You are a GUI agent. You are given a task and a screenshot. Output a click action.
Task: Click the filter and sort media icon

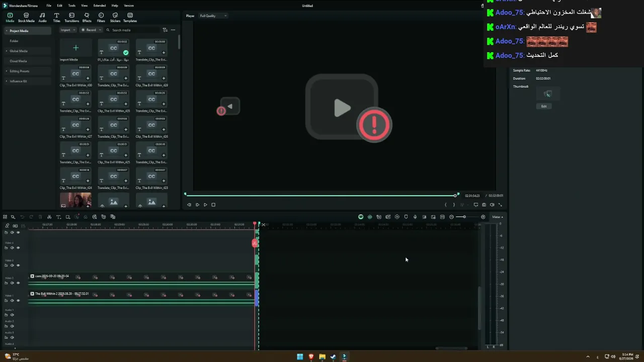(x=165, y=30)
